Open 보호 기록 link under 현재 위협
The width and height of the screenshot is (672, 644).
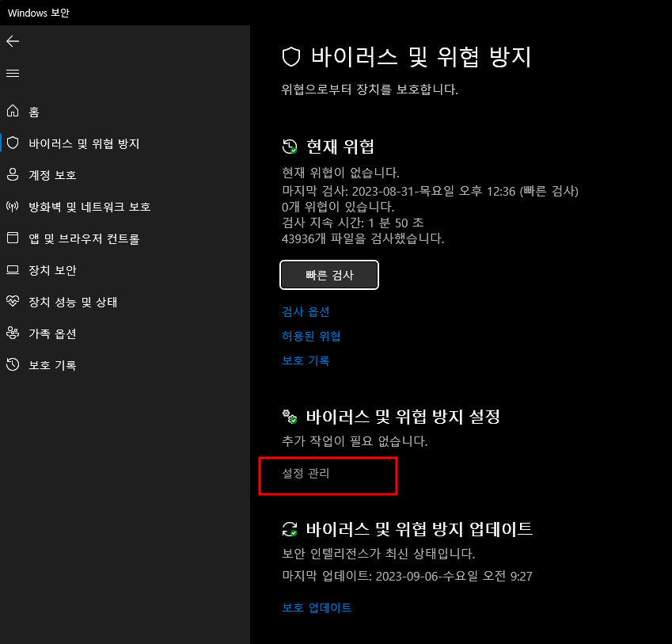306,360
